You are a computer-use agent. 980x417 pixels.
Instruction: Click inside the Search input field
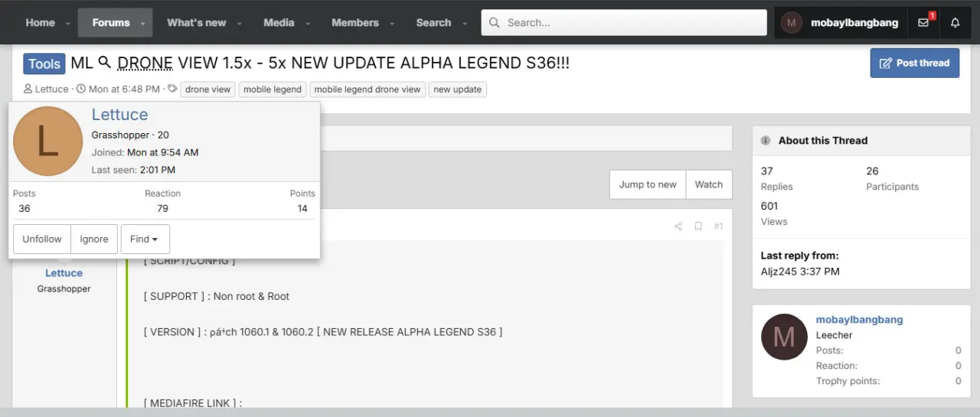624,23
